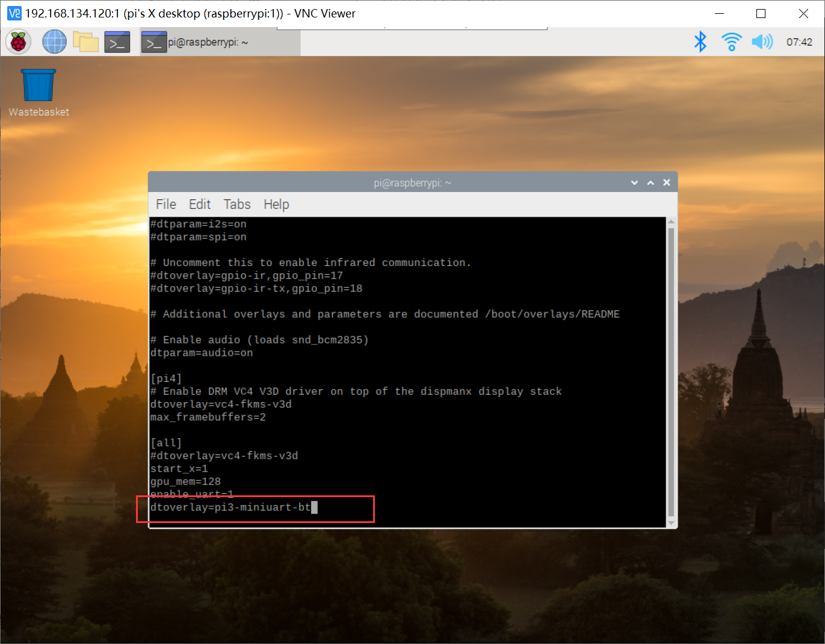Click the terminal scrollbar up arrow
The width and height of the screenshot is (825, 644).
tap(671, 222)
